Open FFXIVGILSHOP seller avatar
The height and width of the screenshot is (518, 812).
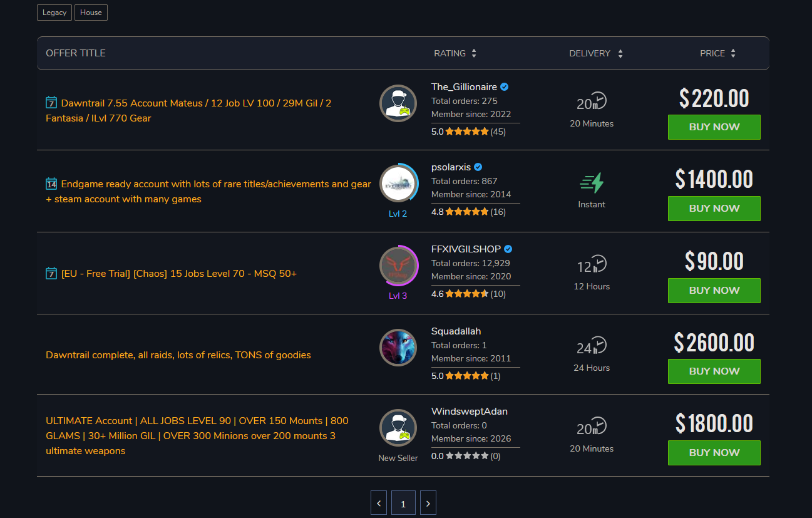tap(398, 266)
